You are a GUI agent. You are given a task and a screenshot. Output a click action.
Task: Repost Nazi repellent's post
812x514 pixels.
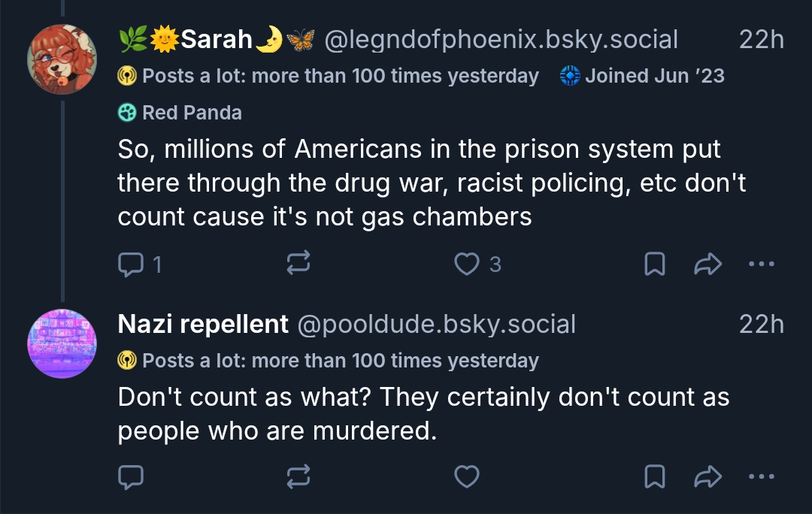point(298,476)
